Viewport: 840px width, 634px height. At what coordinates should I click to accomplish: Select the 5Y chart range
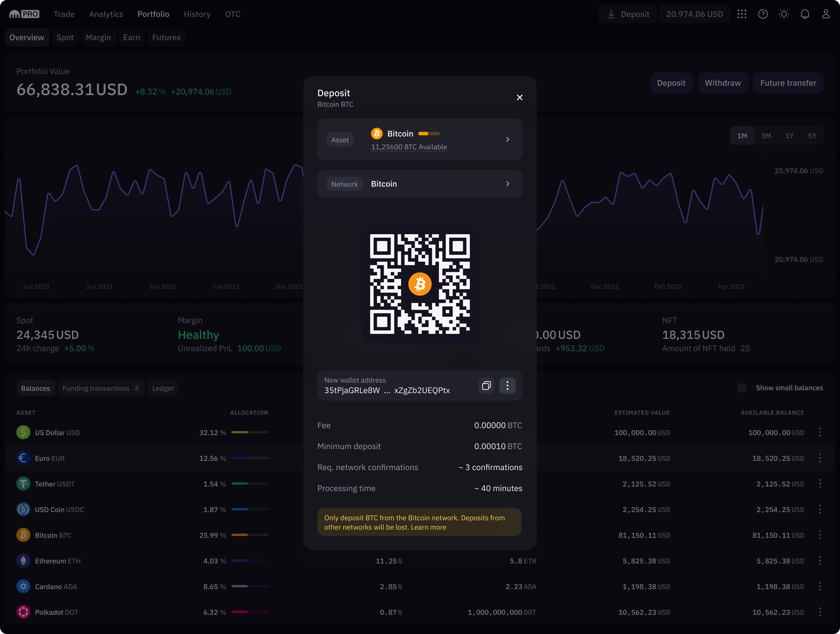pos(812,136)
